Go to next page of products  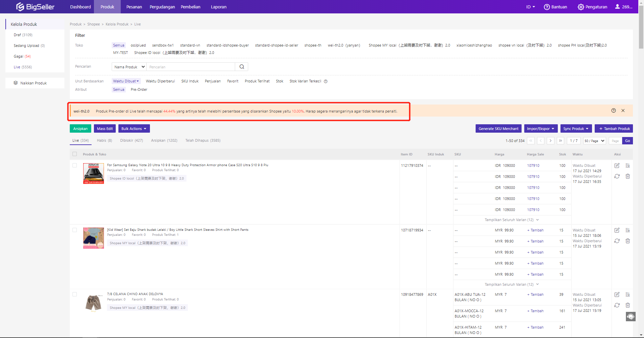550,141
